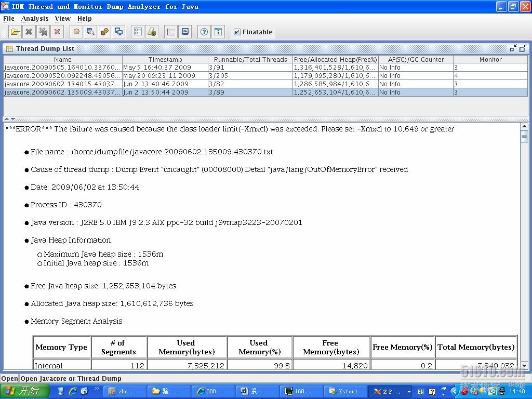Click Internal memory type cell
This screenshot has width=532, height=399.
click(x=62, y=365)
